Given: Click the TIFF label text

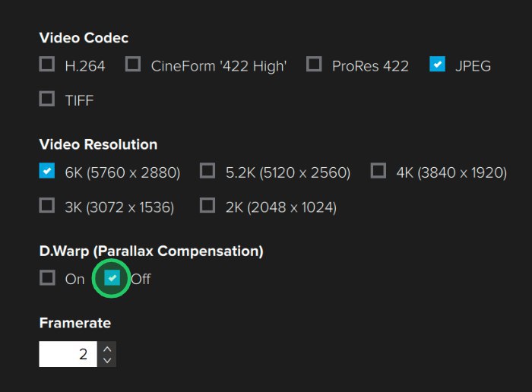Looking at the screenshot, I should pyautogui.click(x=79, y=101).
